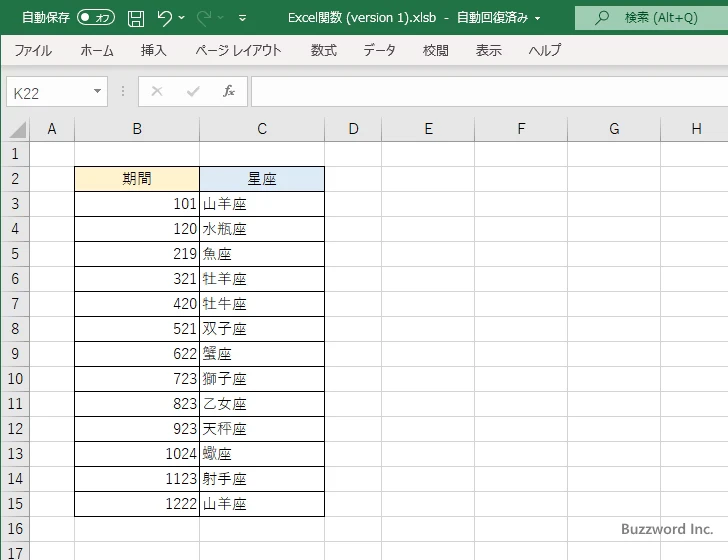This screenshot has width=728, height=560.
Task: Open the ページ レイアウト tab
Action: point(238,50)
